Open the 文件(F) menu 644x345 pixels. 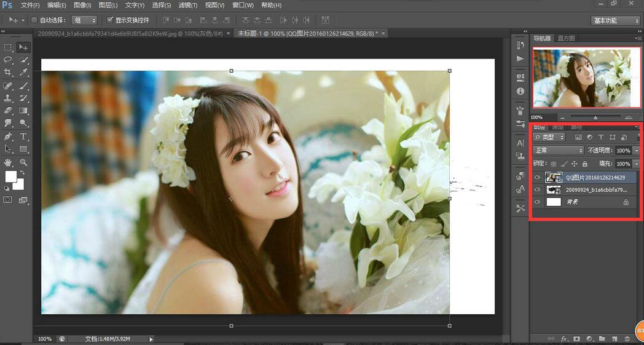coord(30,6)
